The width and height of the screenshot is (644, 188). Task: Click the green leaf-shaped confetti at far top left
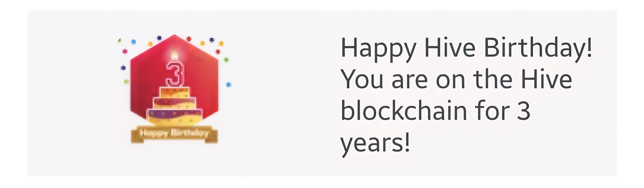(120, 40)
